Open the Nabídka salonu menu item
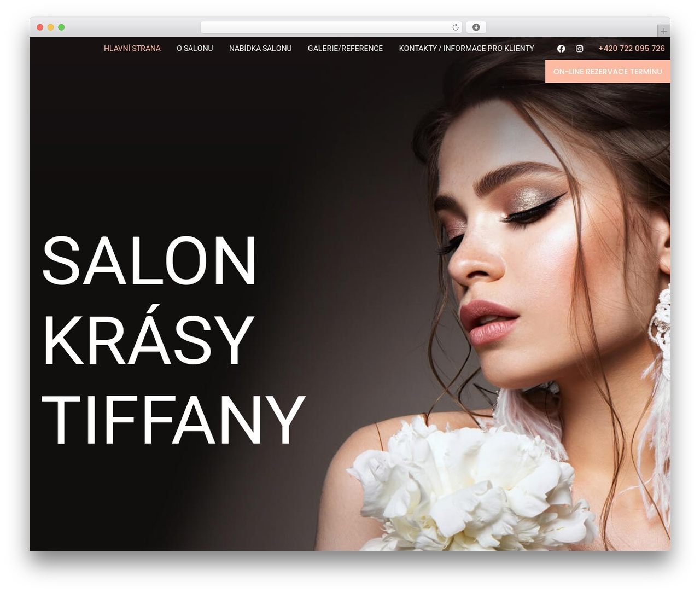700x593 pixels. click(x=260, y=49)
